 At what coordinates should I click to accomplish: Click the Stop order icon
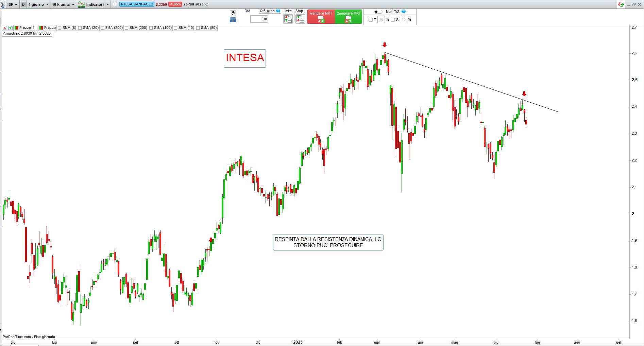[x=300, y=19]
